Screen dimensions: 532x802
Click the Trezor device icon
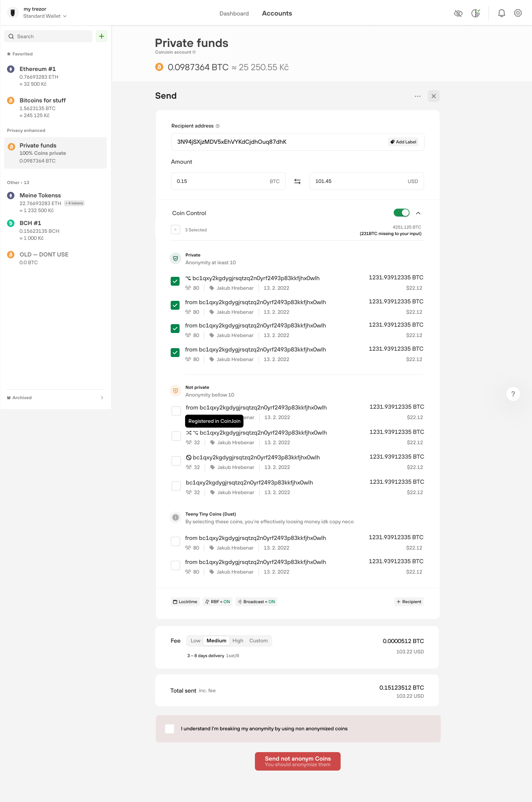click(13, 13)
